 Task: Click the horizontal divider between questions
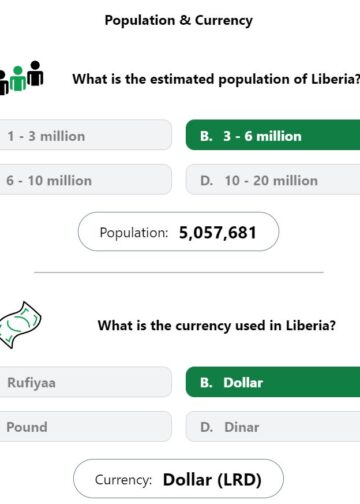pyautogui.click(x=179, y=272)
